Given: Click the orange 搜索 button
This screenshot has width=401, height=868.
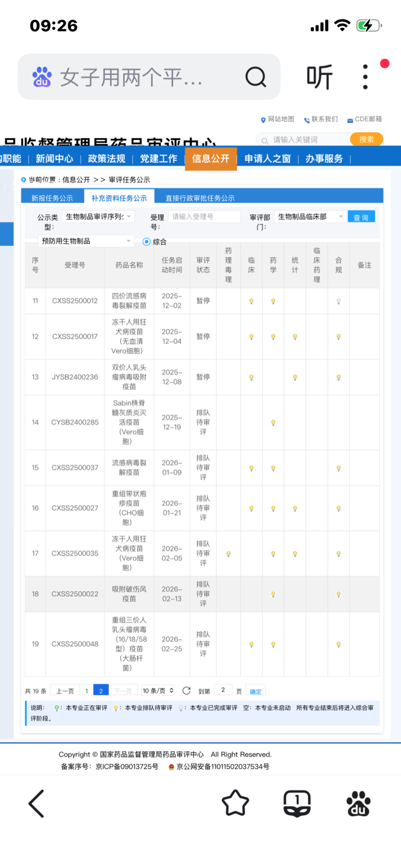Looking at the screenshot, I should click(367, 139).
